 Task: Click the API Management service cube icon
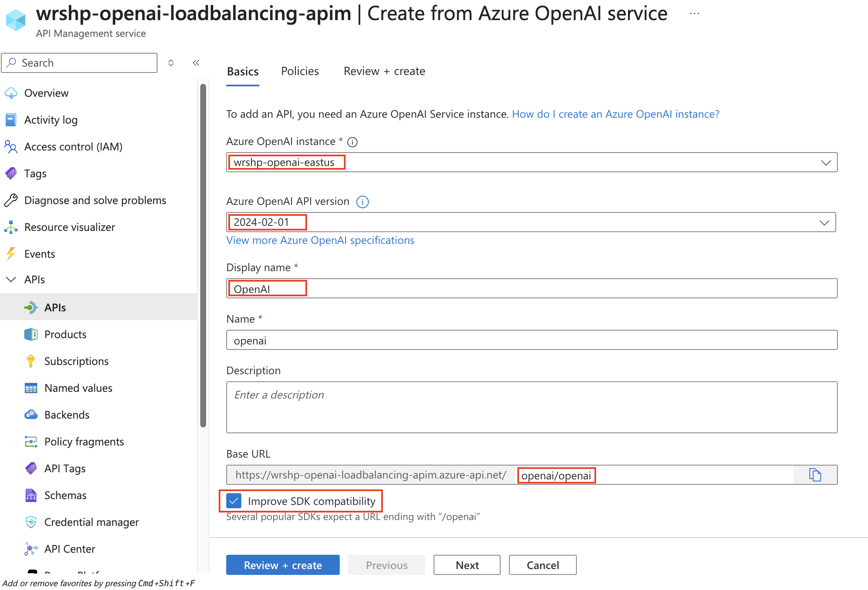(x=16, y=20)
